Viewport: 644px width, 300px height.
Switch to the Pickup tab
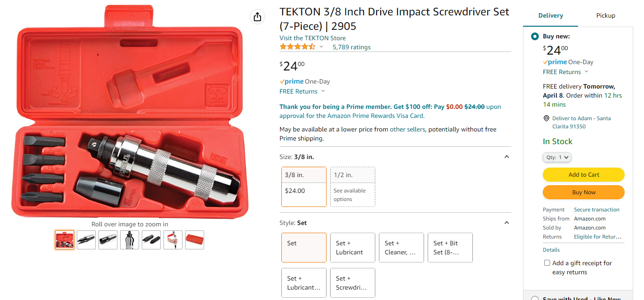[606, 15]
